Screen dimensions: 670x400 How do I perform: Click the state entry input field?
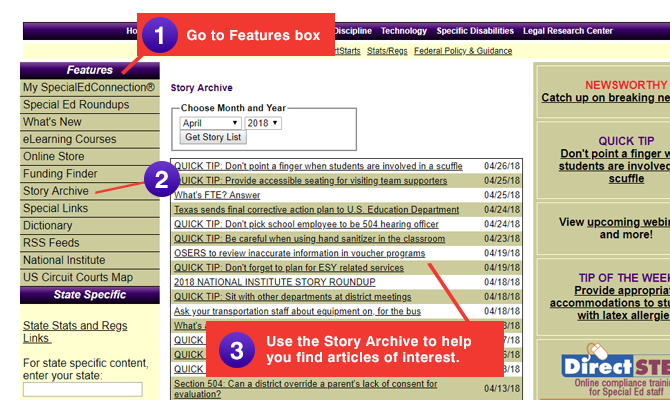pyautogui.click(x=82, y=389)
